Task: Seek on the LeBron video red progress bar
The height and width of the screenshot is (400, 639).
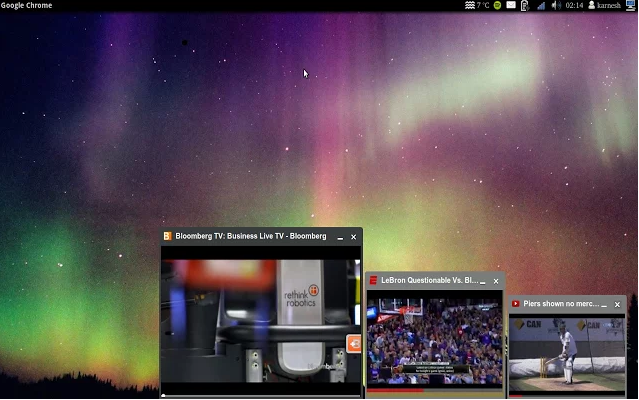Action: point(434,390)
